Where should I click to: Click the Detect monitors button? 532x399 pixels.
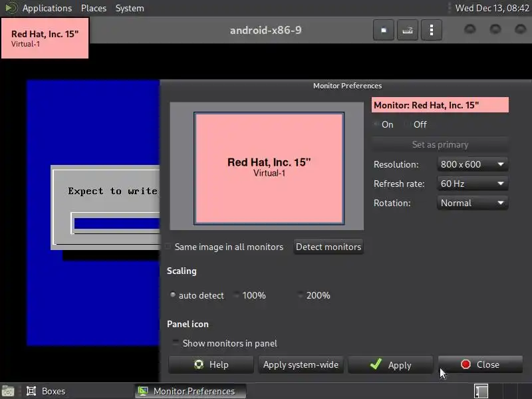(329, 247)
